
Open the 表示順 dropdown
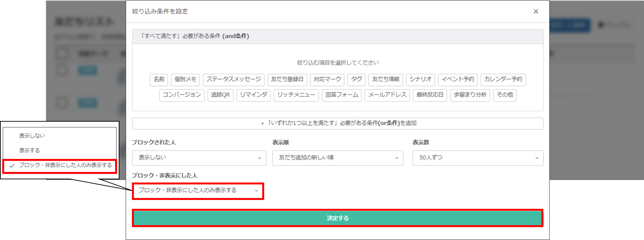click(337, 158)
